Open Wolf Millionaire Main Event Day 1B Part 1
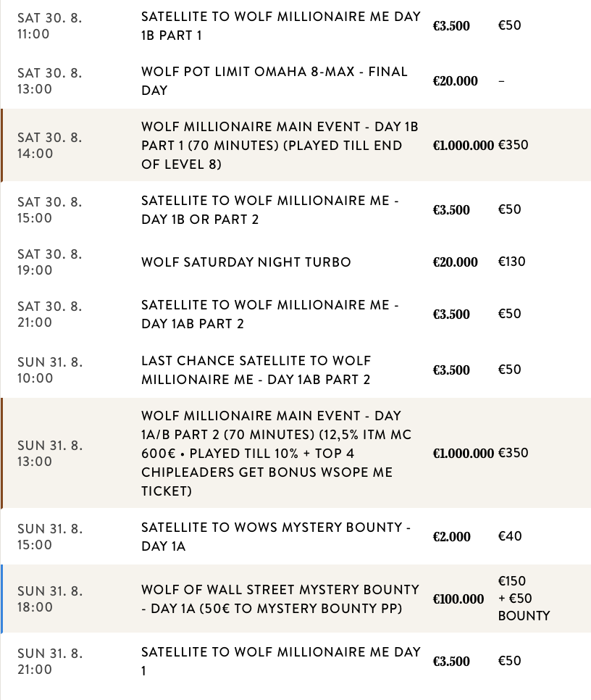Viewport: 591px width, 700px height. click(280, 146)
